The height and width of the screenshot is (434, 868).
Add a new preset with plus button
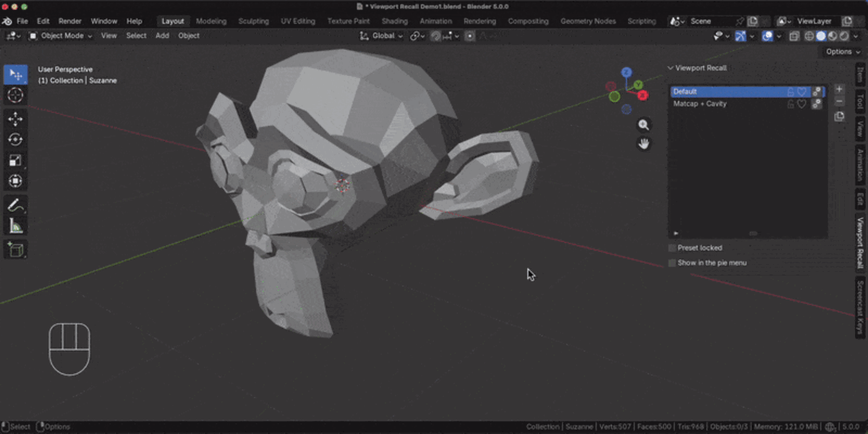coord(839,89)
